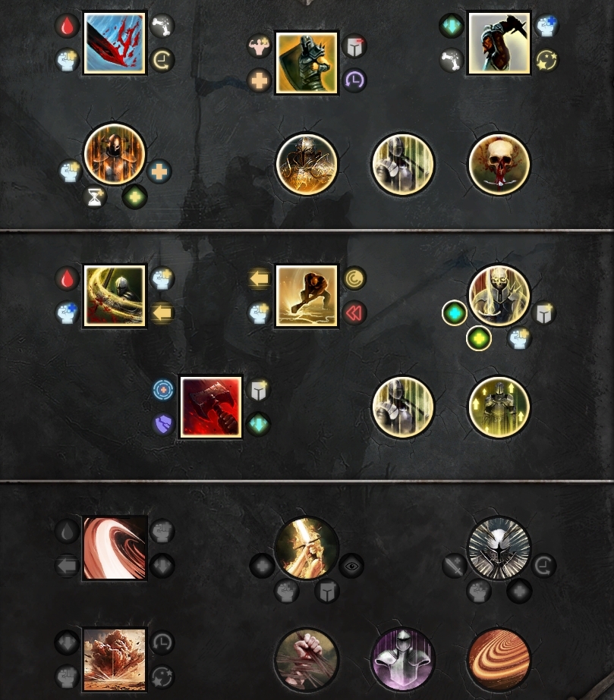614x700 pixels.
Task: Activate red rewind arrows upgrade on hammer slam
Action: [x=354, y=312]
